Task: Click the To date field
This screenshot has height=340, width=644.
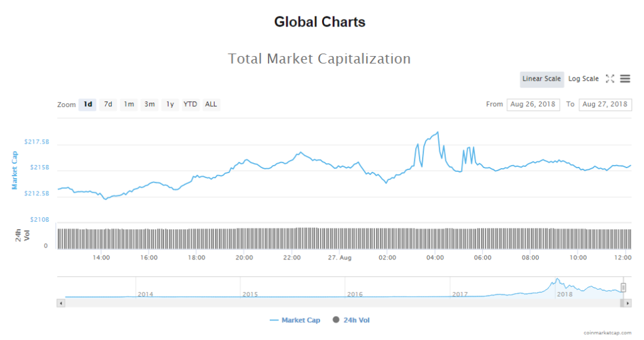Action: click(605, 105)
